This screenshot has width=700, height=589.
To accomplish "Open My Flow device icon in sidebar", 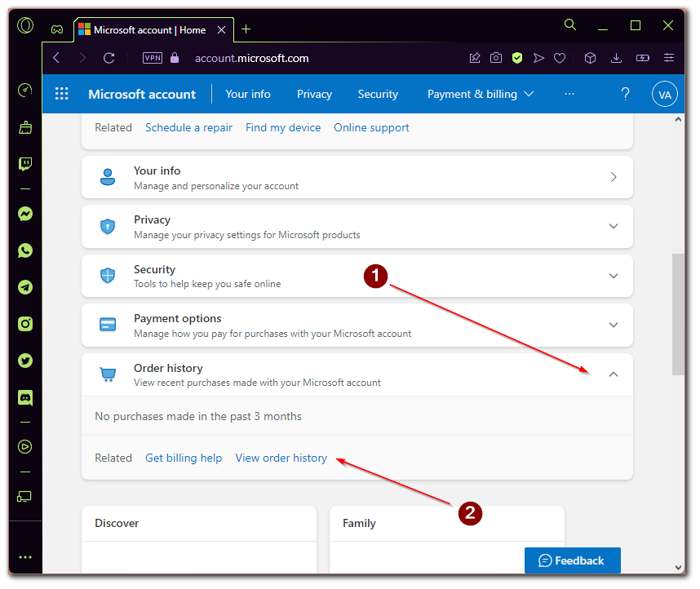I will (24, 497).
